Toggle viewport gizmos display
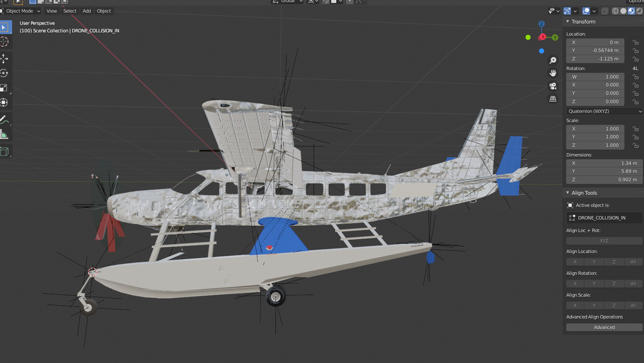644x363 pixels. coord(567,11)
